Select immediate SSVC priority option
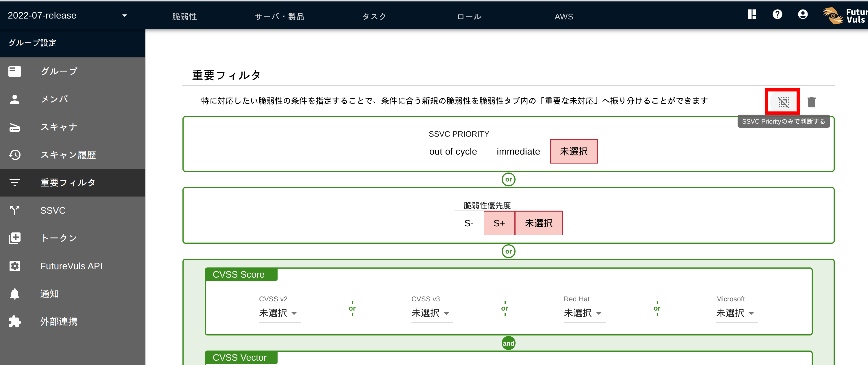This screenshot has height=365, width=868. pos(518,152)
